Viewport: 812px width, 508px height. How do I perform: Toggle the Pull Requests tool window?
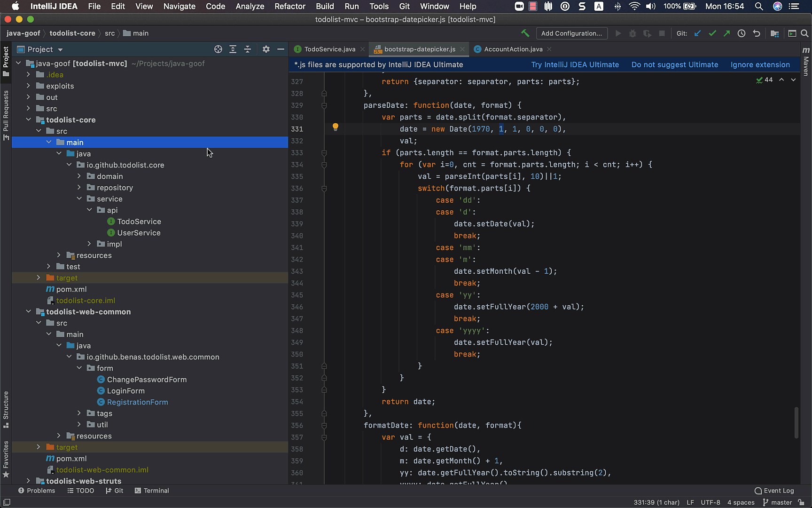point(6,116)
